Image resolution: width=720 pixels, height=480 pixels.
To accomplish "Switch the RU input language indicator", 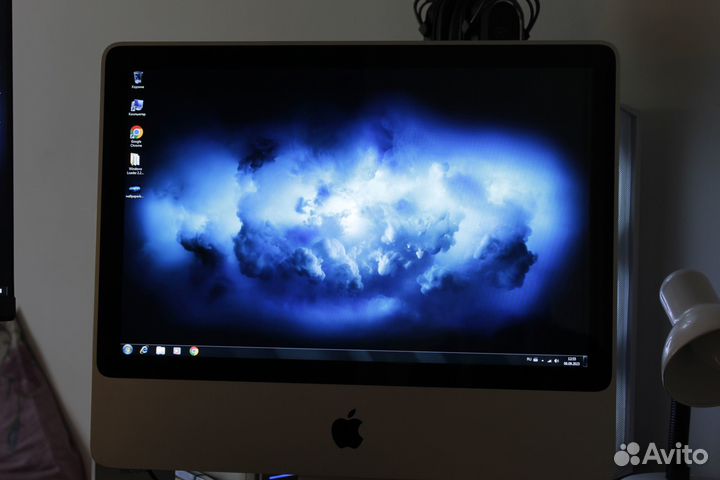I will 529,360.
